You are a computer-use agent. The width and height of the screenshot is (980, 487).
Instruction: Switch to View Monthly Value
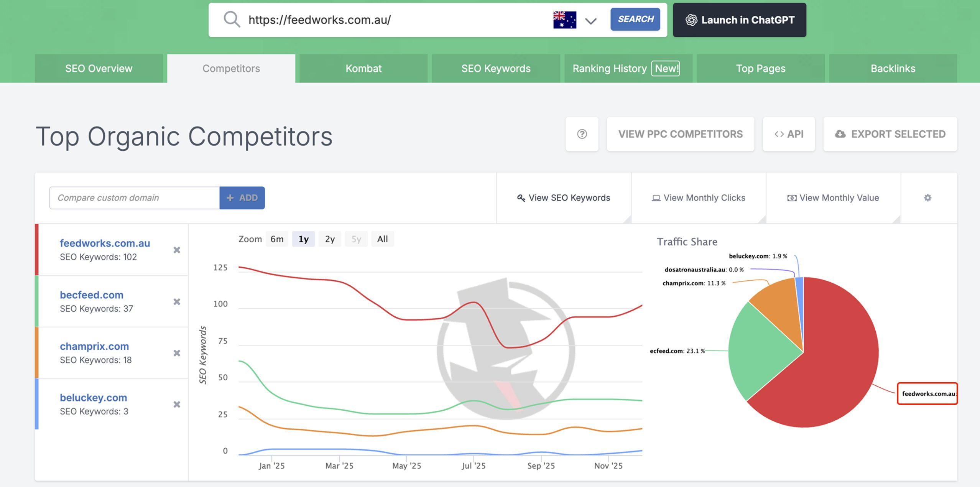point(833,198)
